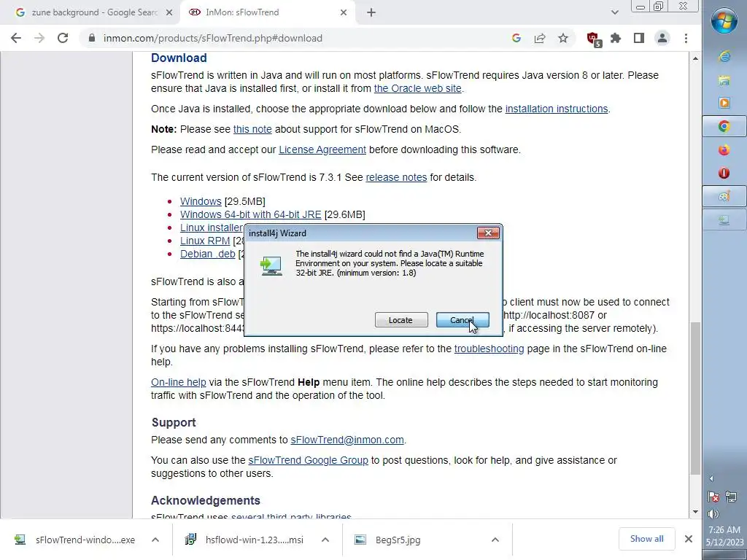747x560 pixels.
Task: Open the tab search chevron
Action: pos(614,12)
